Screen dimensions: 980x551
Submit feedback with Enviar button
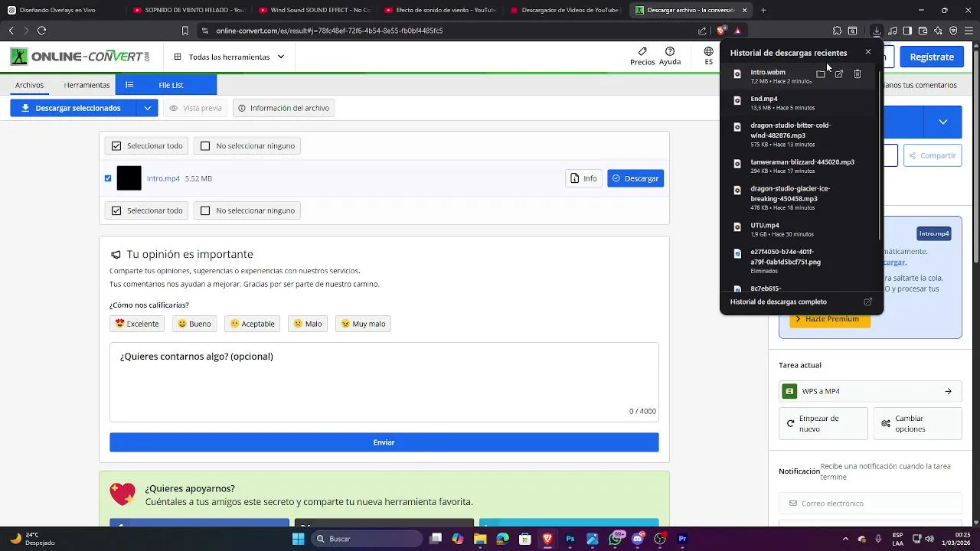pos(384,442)
